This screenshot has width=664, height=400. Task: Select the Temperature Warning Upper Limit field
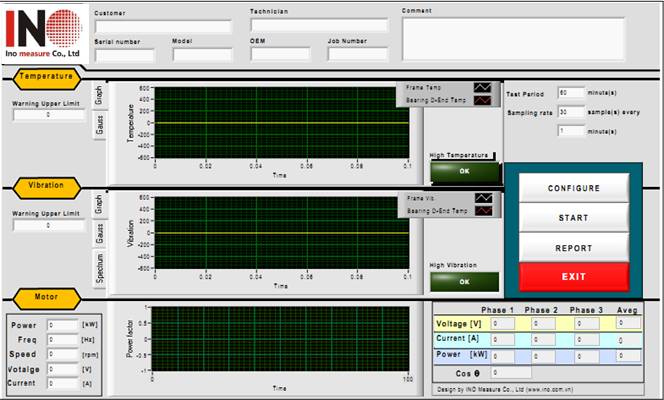pyautogui.click(x=47, y=115)
